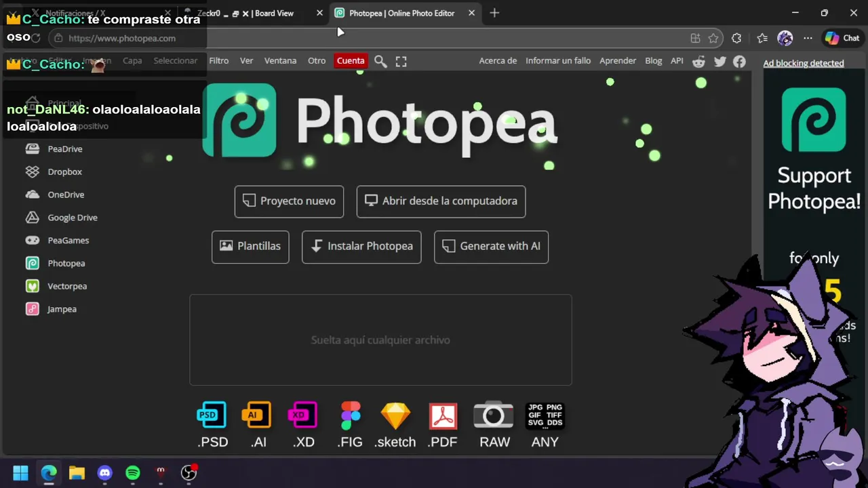The image size is (868, 488).
Task: Open the Blog link
Action: [x=654, y=61]
